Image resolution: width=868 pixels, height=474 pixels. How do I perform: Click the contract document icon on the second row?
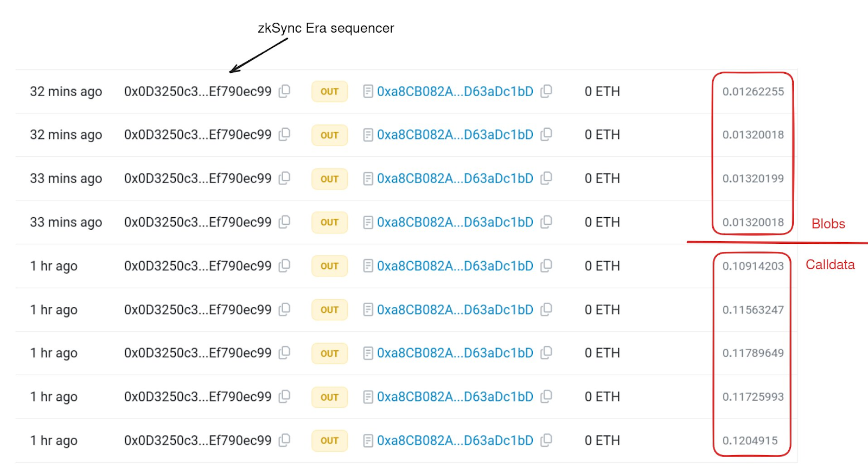pos(368,135)
